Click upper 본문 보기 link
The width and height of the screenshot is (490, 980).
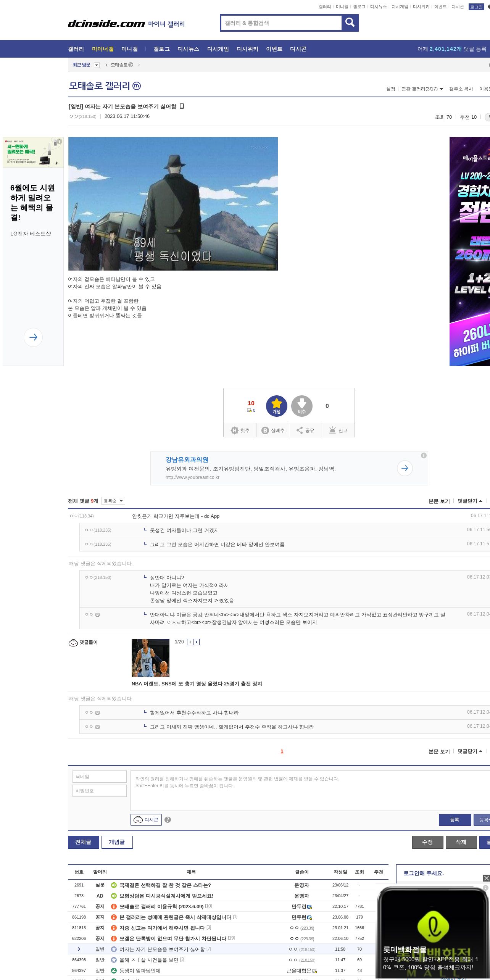click(x=439, y=501)
